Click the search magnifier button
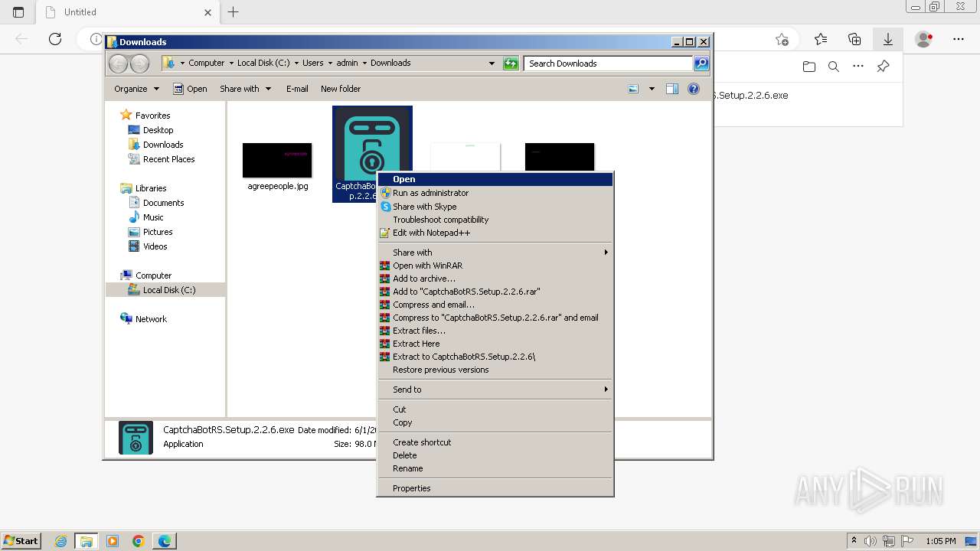Image resolution: width=980 pixels, height=551 pixels. pyautogui.click(x=701, y=64)
